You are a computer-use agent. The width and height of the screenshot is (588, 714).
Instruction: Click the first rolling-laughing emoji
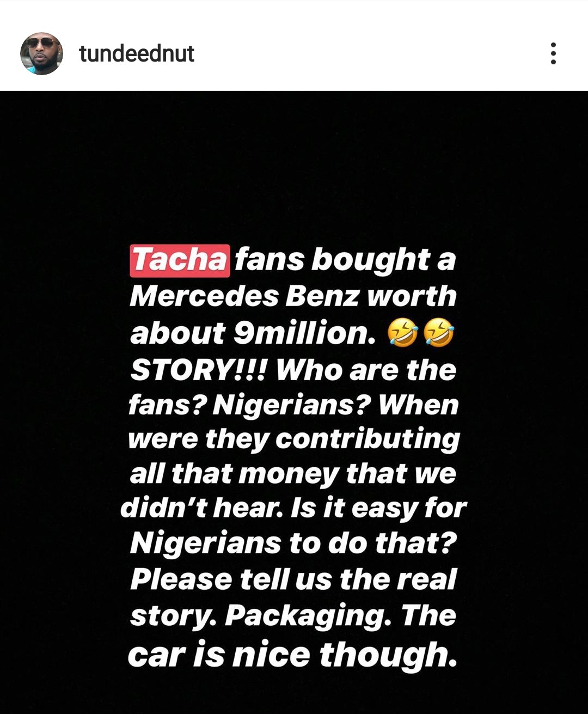402,333
